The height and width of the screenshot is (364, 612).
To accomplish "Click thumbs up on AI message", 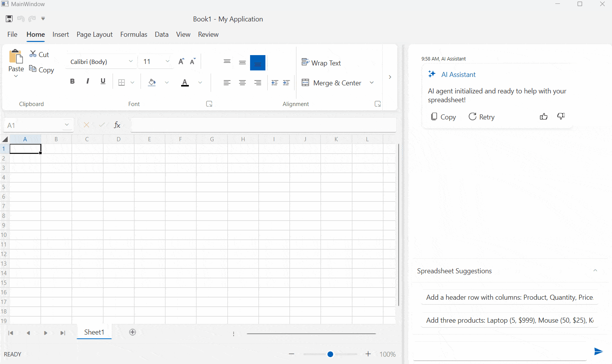I will pos(543,117).
